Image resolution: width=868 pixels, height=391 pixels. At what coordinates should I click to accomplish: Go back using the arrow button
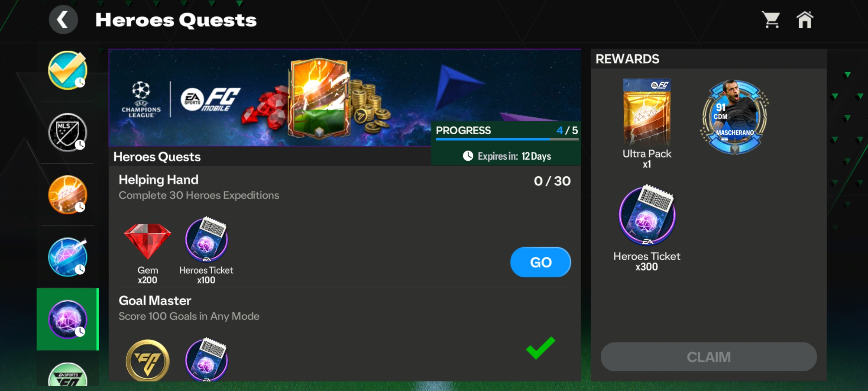pos(63,20)
